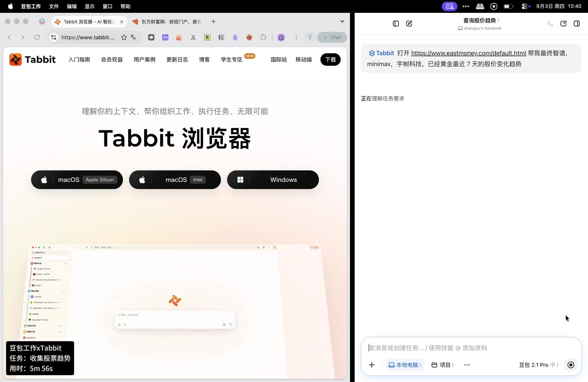
Task: Click the screen recording menu bar icon
Action: [494, 6]
